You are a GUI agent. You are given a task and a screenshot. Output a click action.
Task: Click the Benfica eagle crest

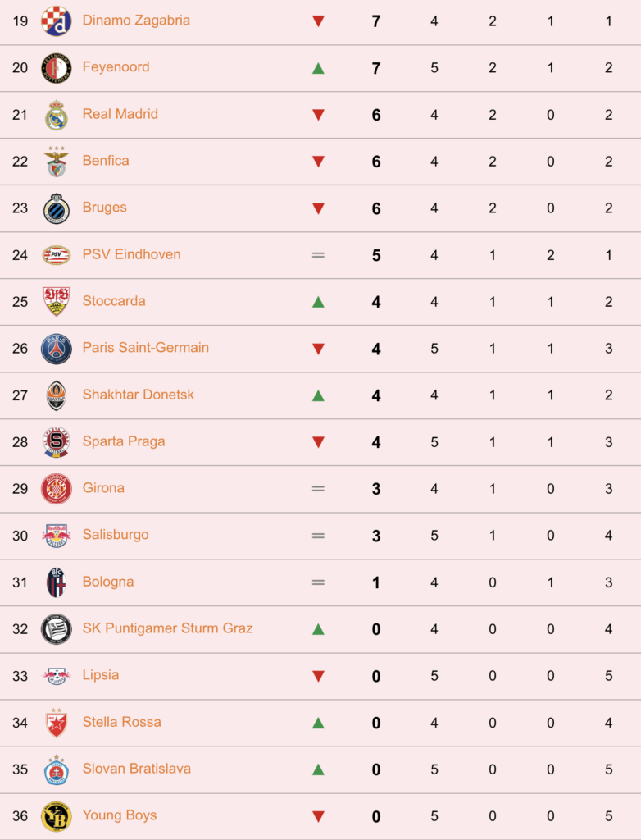[57, 162]
